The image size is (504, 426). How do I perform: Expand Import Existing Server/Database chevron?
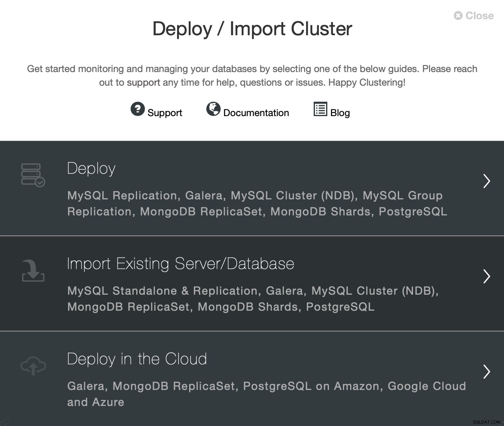487,276
